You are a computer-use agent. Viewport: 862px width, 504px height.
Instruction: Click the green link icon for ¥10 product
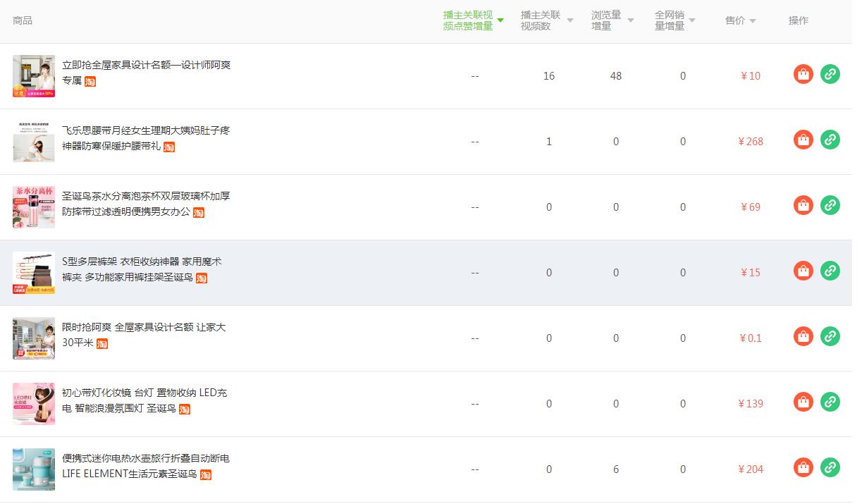point(830,74)
